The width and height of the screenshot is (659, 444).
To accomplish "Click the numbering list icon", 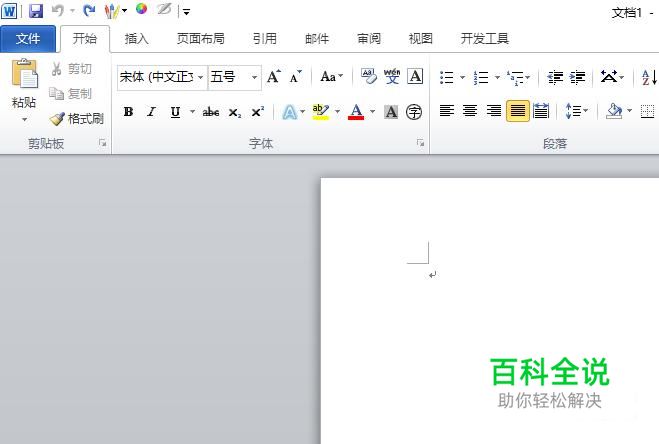I will (x=481, y=77).
